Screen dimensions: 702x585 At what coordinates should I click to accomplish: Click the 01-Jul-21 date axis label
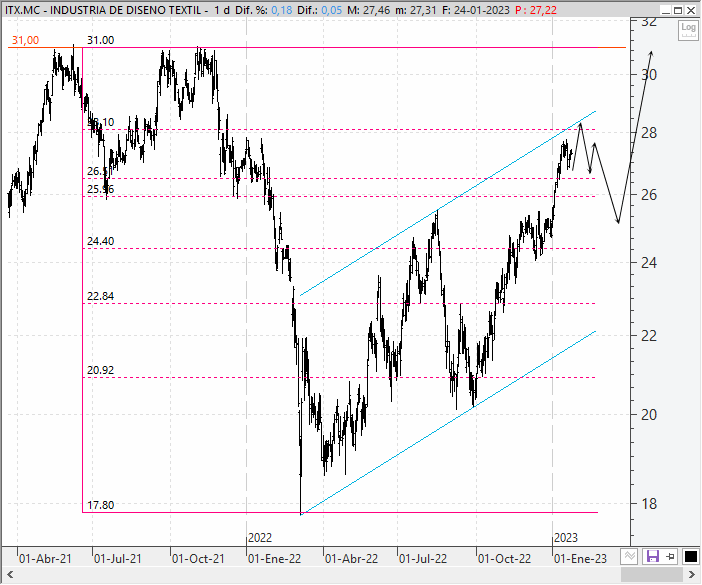click(x=118, y=559)
